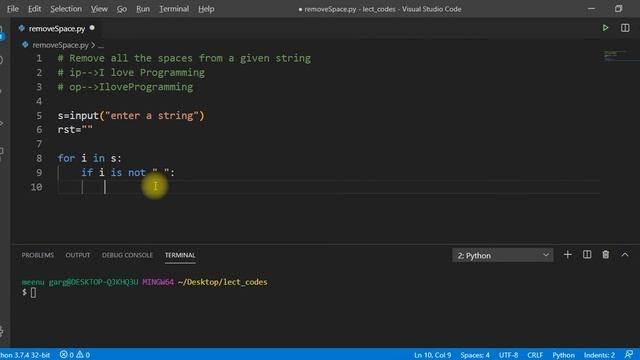Click the Python 3.7.4 32-bit interpreter status

[x=25, y=355]
